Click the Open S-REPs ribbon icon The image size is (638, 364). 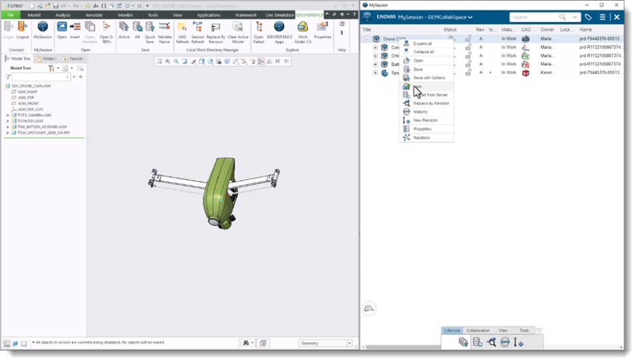click(106, 27)
